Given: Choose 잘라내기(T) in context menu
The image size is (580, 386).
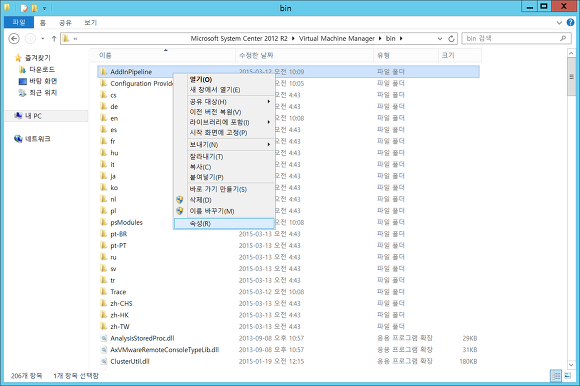Looking at the screenshot, I should [224, 157].
